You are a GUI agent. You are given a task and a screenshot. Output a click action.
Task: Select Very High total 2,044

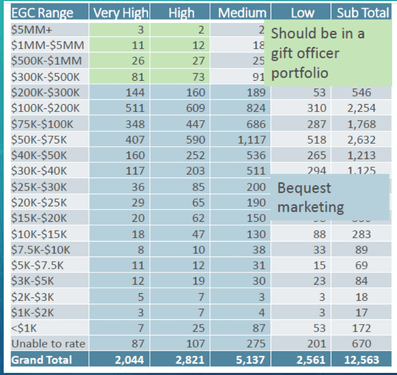129,360
